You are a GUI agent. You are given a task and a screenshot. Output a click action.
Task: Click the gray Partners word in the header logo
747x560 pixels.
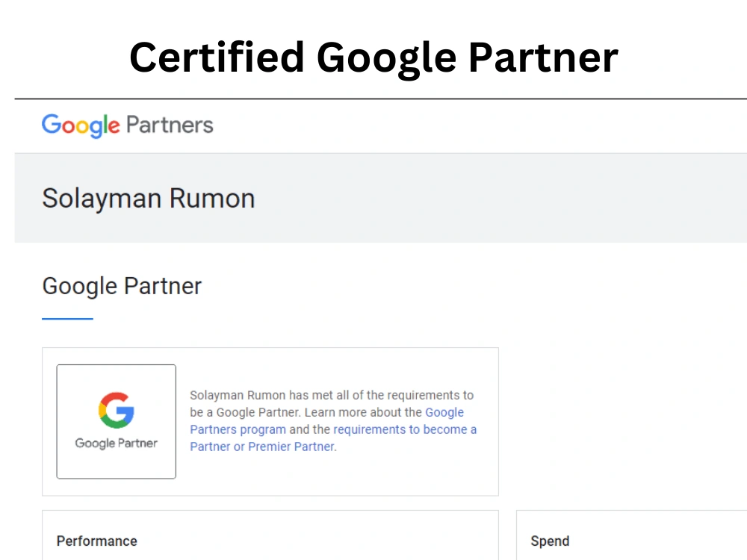coord(170,125)
